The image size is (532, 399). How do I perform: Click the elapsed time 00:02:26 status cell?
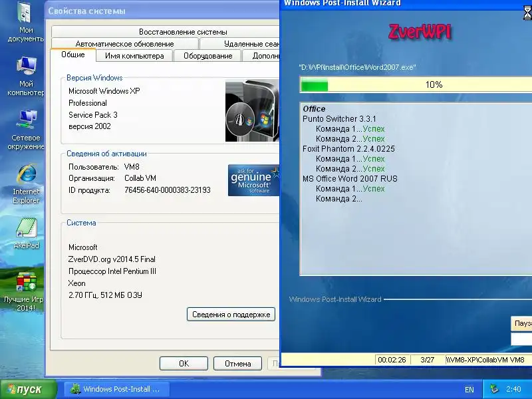(x=392, y=360)
